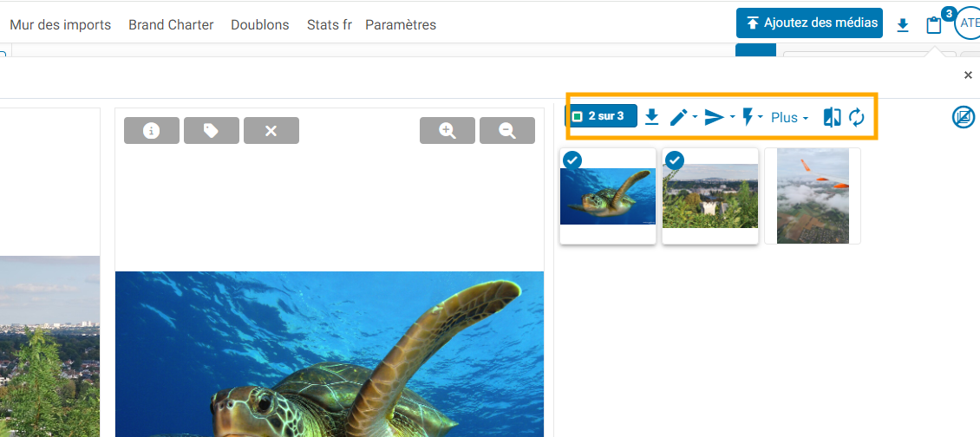Open the Brand Charter menu item
The image size is (980, 437).
(171, 25)
